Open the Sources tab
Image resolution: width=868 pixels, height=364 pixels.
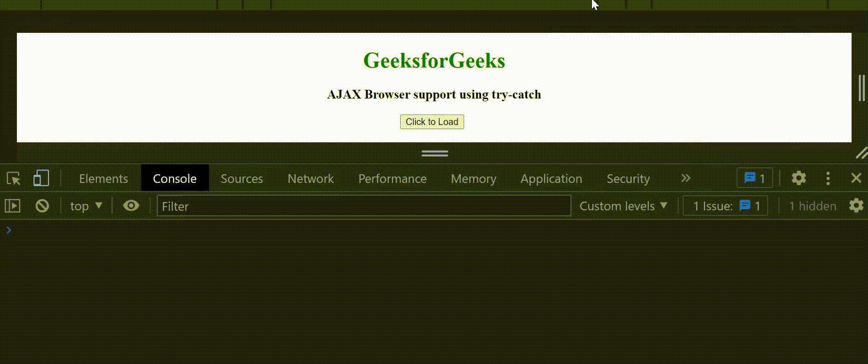pos(242,178)
